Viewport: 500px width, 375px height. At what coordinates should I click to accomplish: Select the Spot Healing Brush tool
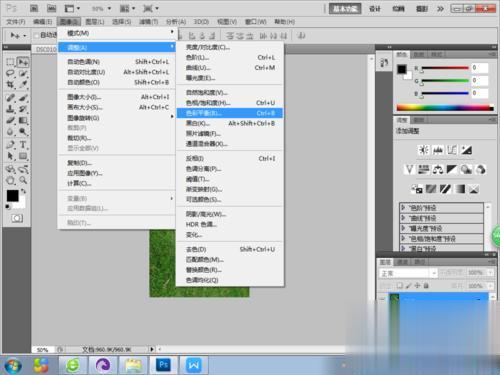click(11, 98)
